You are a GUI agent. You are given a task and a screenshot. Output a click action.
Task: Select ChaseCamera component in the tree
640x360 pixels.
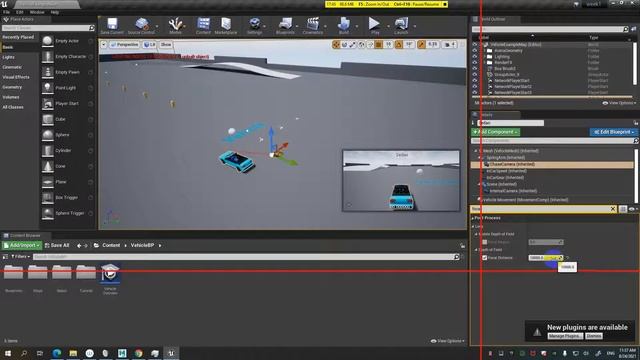point(552,164)
